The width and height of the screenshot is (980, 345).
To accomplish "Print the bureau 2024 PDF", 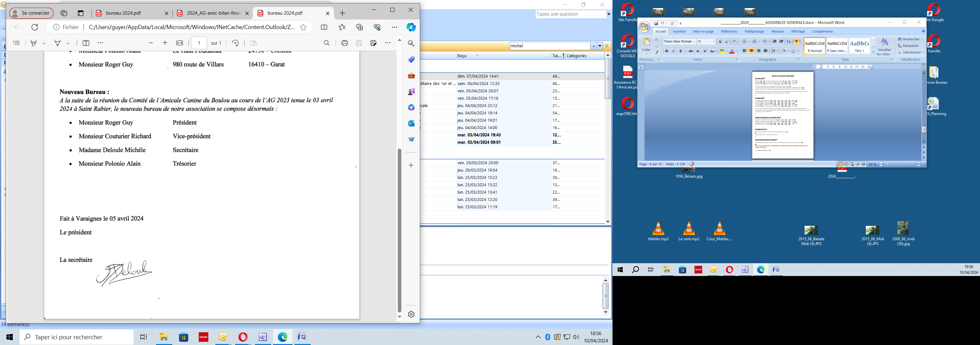I will 345,43.
